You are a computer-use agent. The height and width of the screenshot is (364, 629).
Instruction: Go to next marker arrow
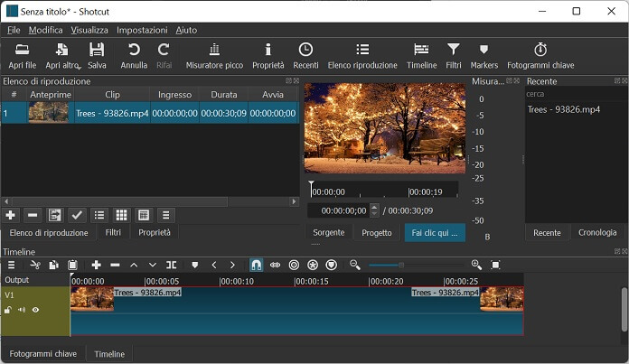click(232, 265)
